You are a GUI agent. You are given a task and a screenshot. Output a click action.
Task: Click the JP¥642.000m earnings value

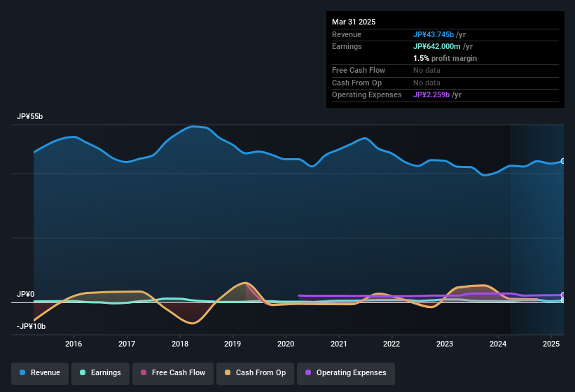coord(437,46)
